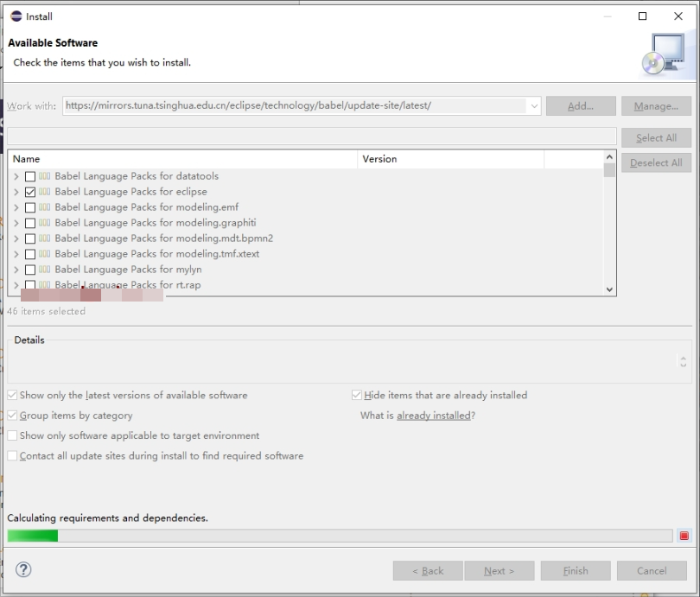Click category icon for modeling.emf language pack
Image resolution: width=700 pixels, height=597 pixels.
tap(44, 207)
